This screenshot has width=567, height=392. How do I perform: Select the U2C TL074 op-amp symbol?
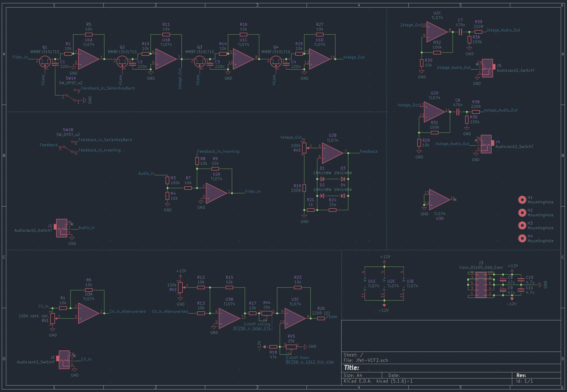coord(437,32)
